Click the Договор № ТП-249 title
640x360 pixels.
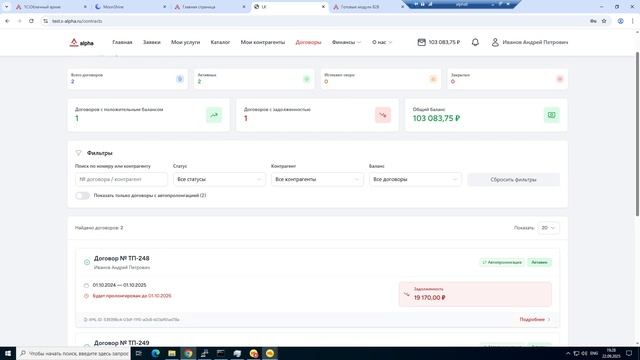122,343
